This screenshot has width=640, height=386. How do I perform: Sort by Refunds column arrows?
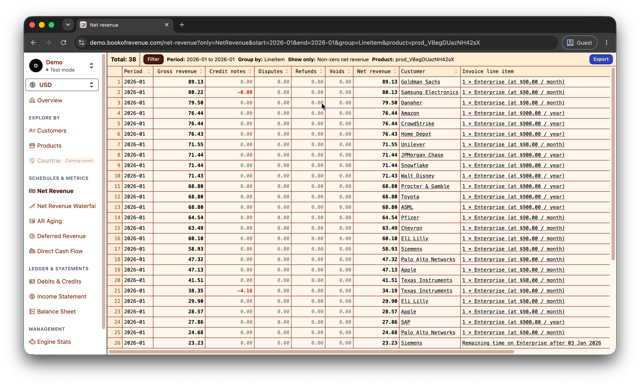pos(321,71)
